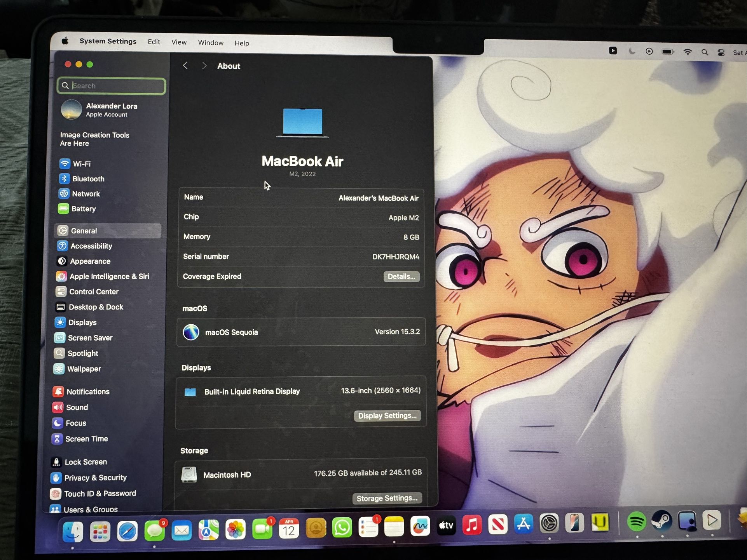Open the Window menu
The height and width of the screenshot is (560, 747).
pyautogui.click(x=211, y=43)
